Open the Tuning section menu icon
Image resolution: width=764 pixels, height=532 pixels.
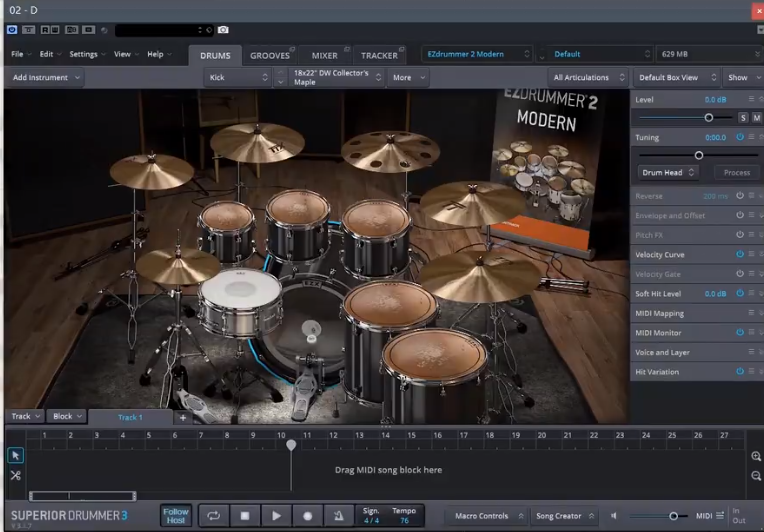(751, 137)
